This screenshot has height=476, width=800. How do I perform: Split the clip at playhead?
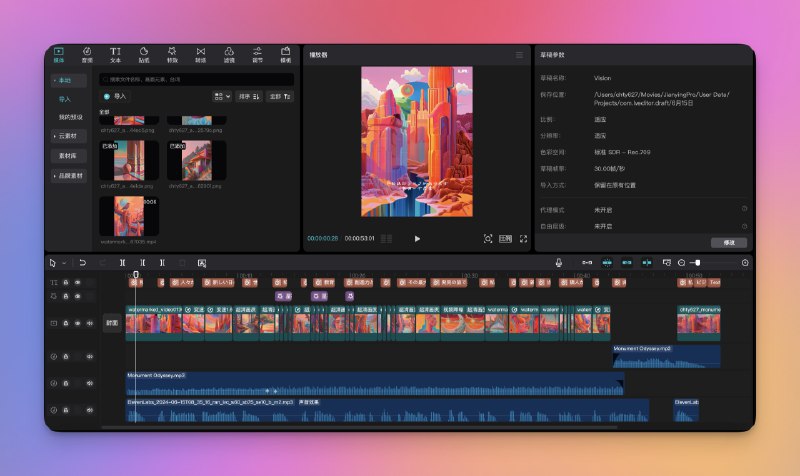click(122, 263)
